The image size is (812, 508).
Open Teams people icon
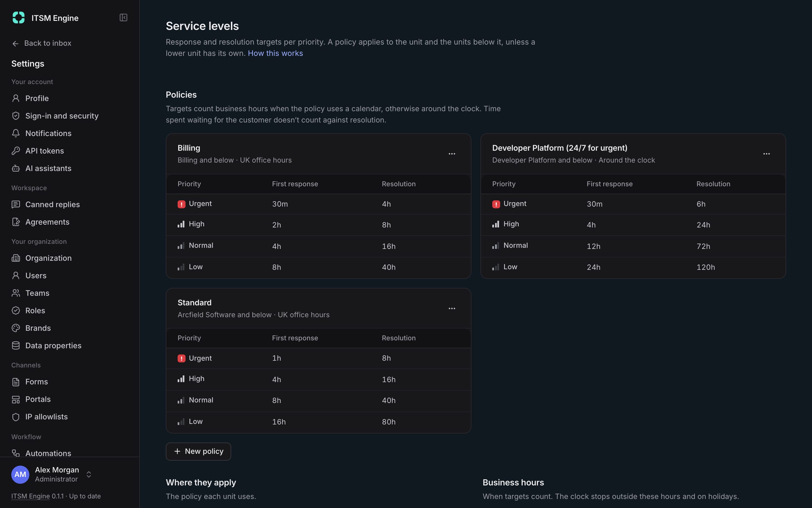pos(16,293)
